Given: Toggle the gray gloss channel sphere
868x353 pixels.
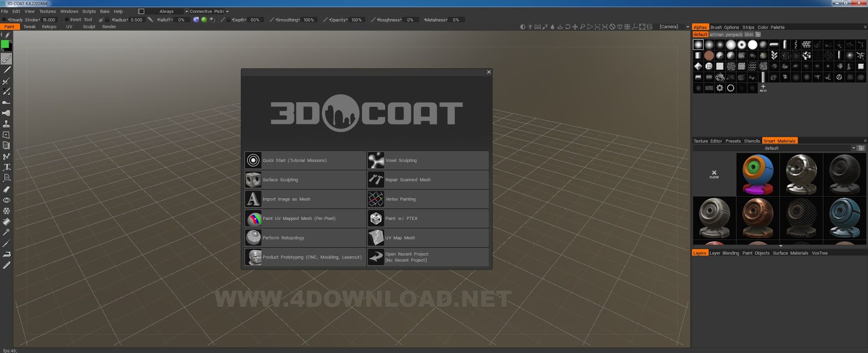Looking at the screenshot, I should 212,20.
